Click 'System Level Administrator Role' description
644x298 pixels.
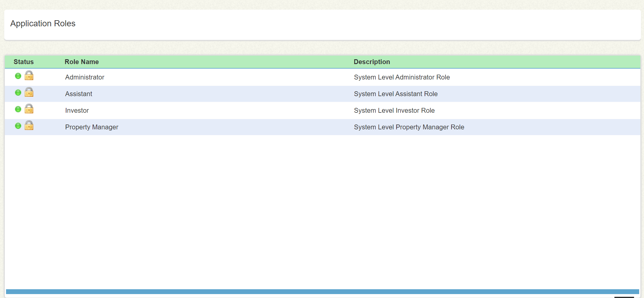click(402, 77)
